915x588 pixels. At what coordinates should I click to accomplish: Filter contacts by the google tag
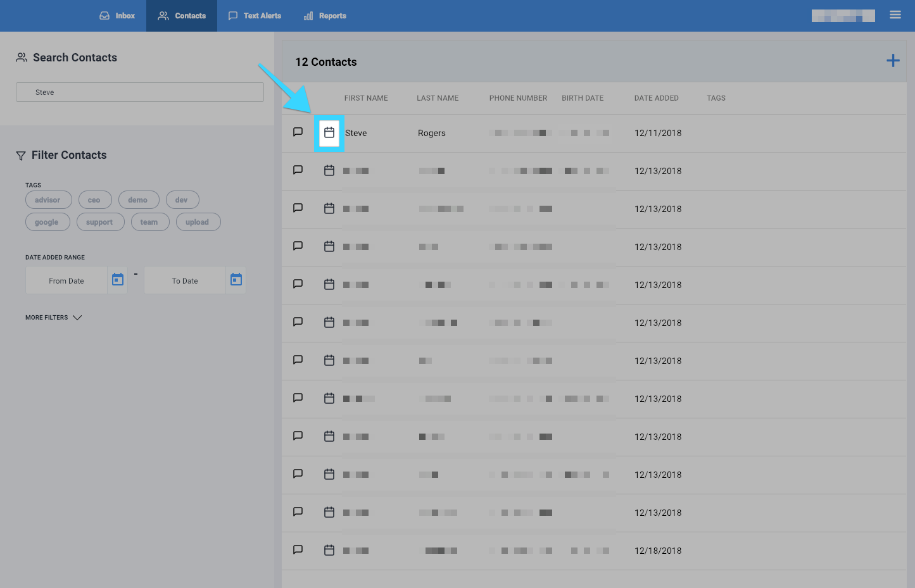tap(47, 222)
